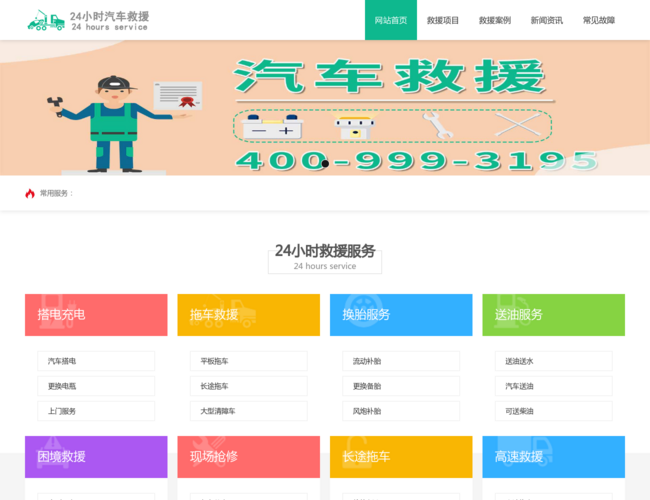This screenshot has height=500, width=650.
Task: Select the 汽车送油 service link
Action: tap(554, 386)
